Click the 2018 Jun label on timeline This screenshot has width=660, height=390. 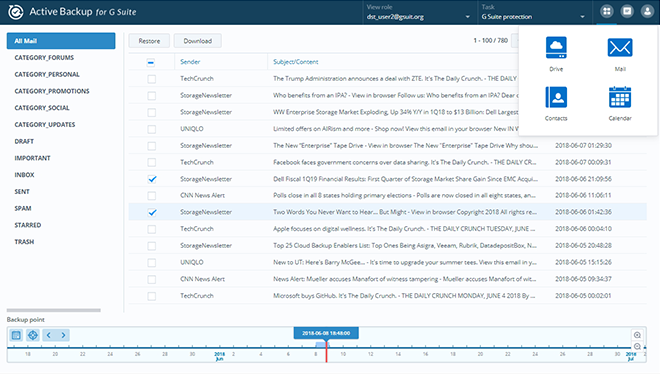pos(219,356)
